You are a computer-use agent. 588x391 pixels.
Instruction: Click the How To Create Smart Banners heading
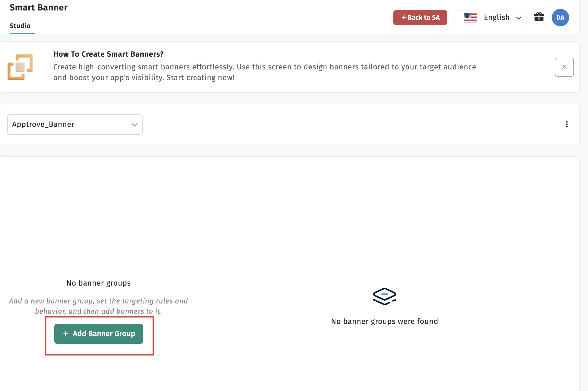108,54
